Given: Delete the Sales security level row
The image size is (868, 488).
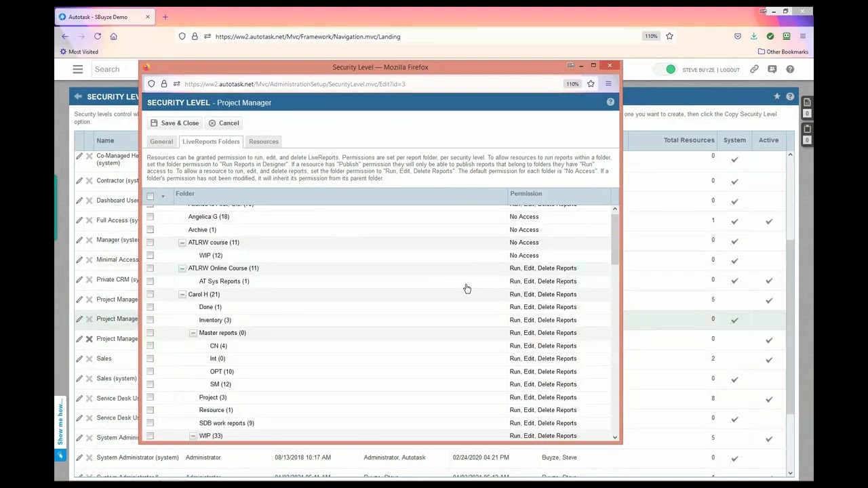Looking at the screenshot, I should 89,359.
